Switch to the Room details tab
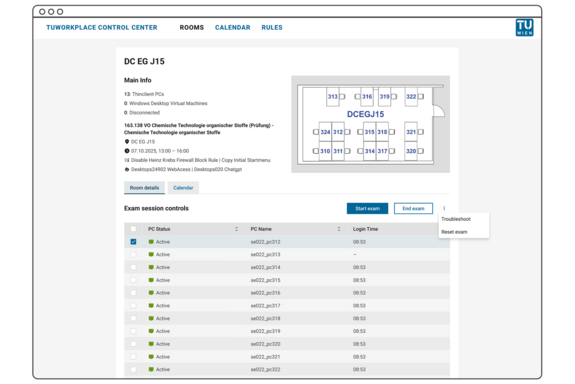The image size is (575, 384). point(144,188)
